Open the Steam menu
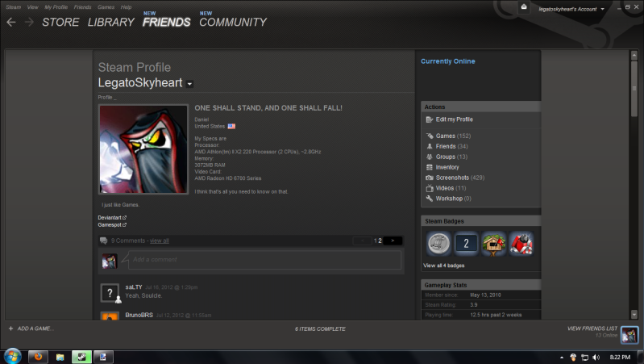Screen dimensions: 644x364 pos(13,7)
